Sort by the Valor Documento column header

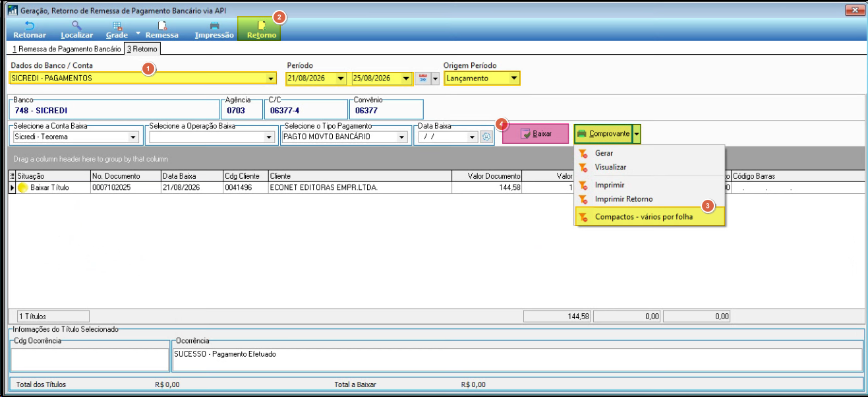coord(486,176)
